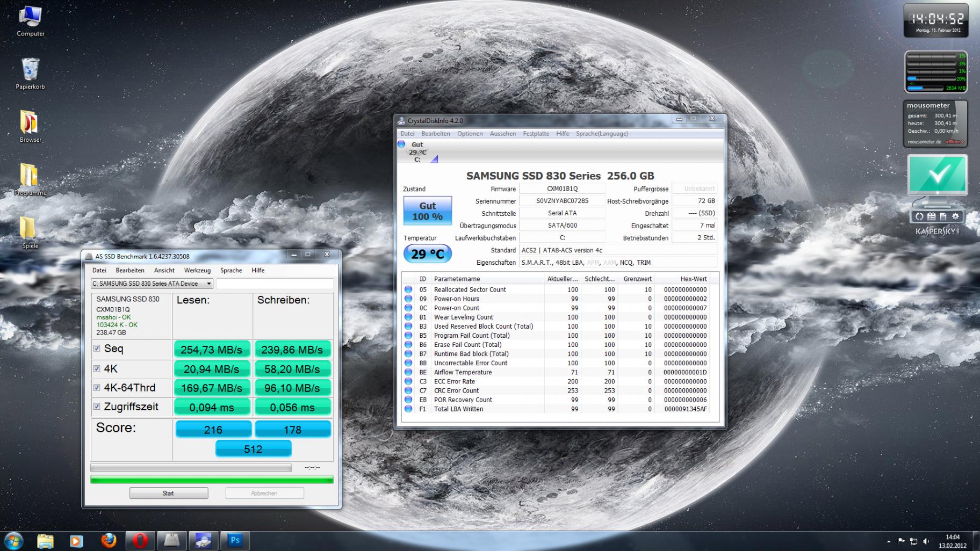Click status circle of Power-on Hours row
This screenshot has width=980, height=551.
(x=408, y=299)
